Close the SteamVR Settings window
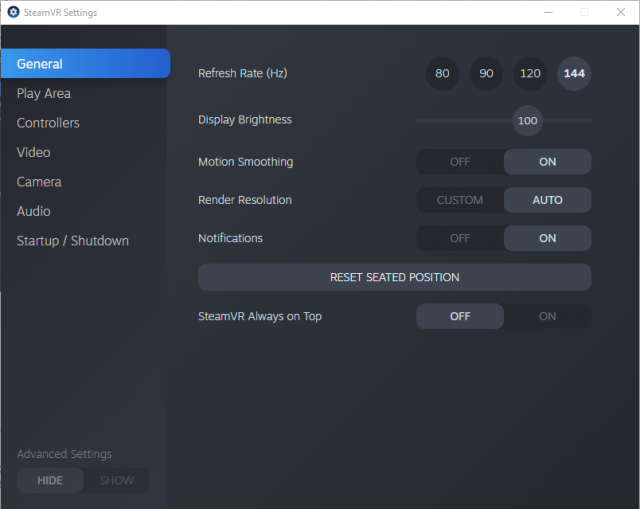The image size is (640, 509). click(620, 12)
